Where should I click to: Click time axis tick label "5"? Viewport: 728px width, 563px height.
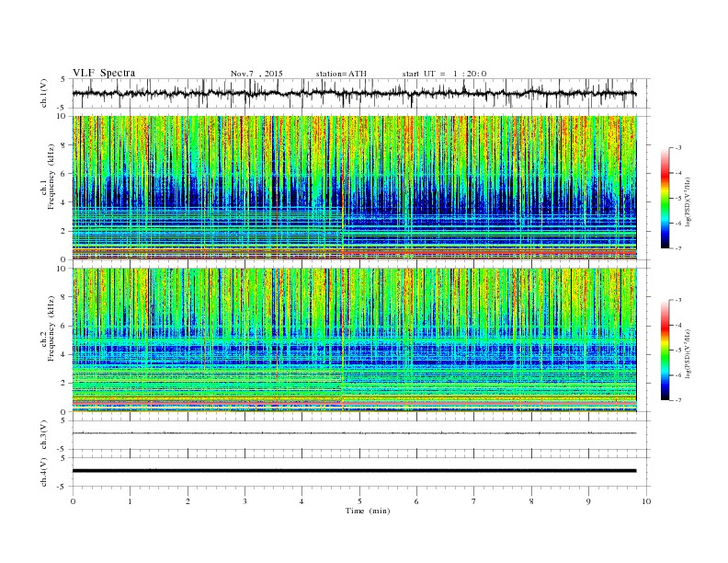tap(359, 501)
